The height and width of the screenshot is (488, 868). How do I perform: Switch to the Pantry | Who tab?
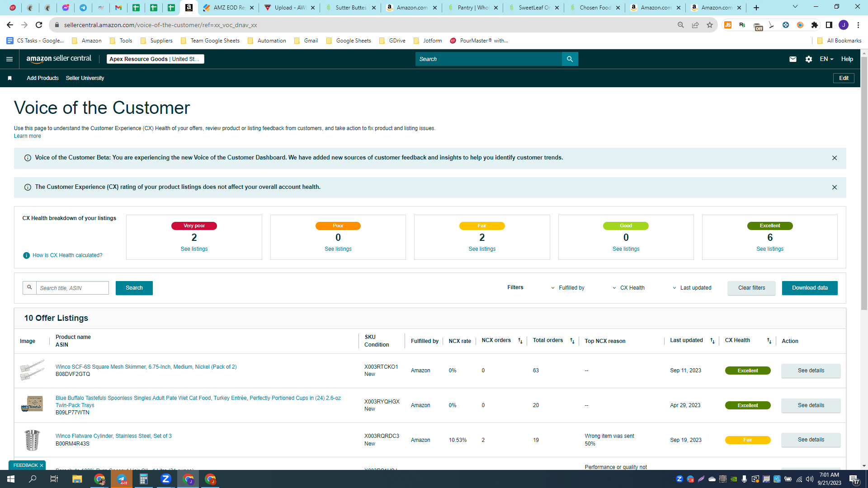[x=472, y=8]
